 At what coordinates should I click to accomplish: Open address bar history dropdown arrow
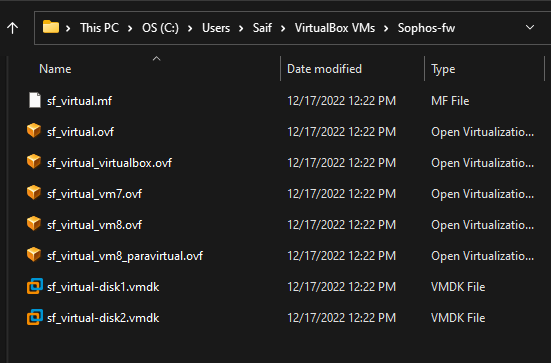(x=530, y=27)
